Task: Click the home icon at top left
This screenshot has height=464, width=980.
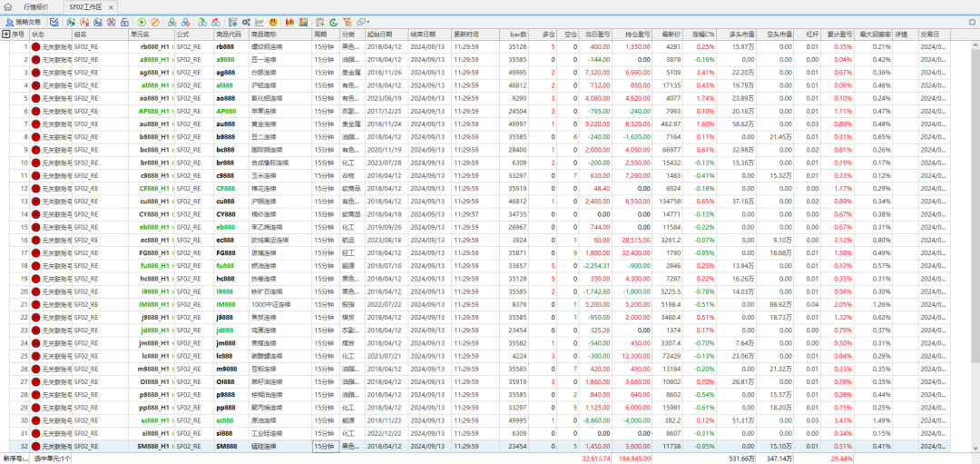Action: pos(8,5)
